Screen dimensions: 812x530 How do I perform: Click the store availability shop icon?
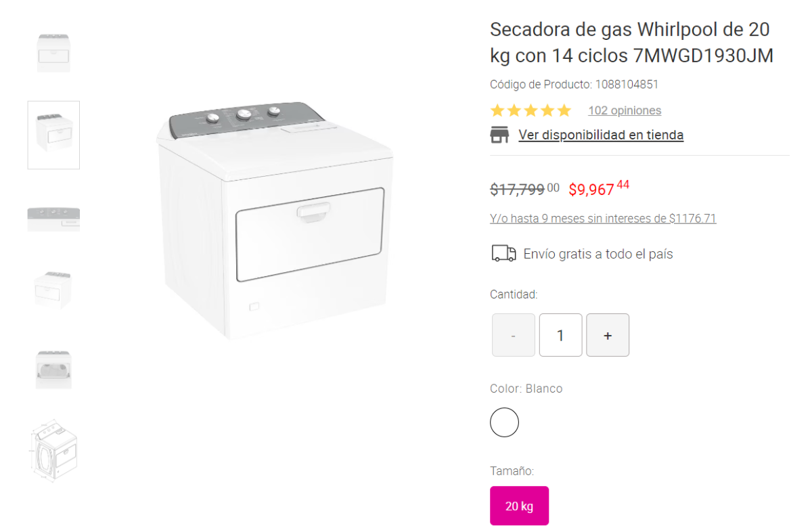pos(499,135)
